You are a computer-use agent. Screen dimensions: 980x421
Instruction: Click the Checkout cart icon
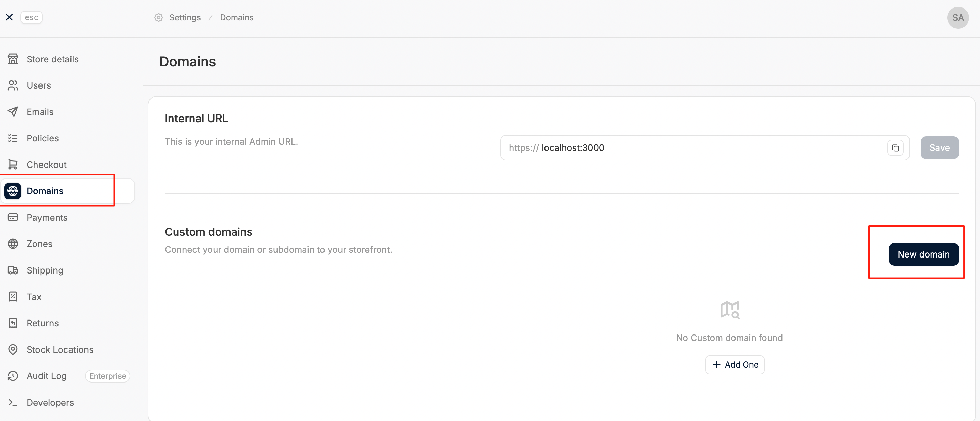click(x=13, y=165)
